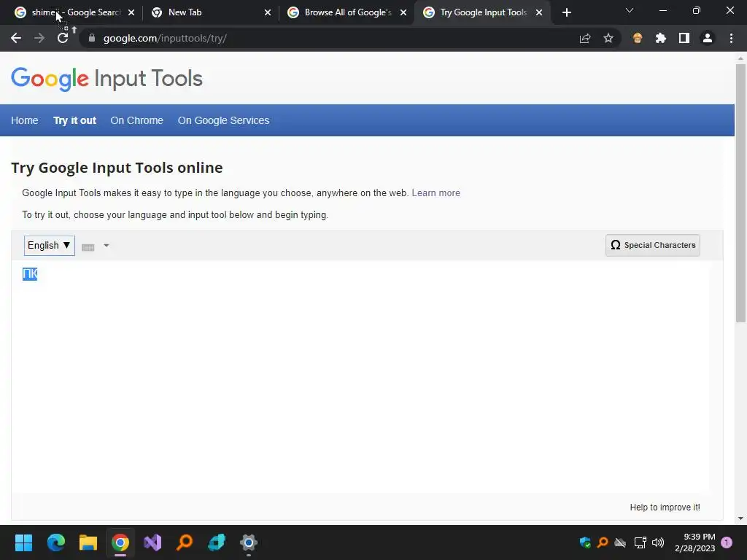
Task: Click the browser forward arrow
Action: 39,38
